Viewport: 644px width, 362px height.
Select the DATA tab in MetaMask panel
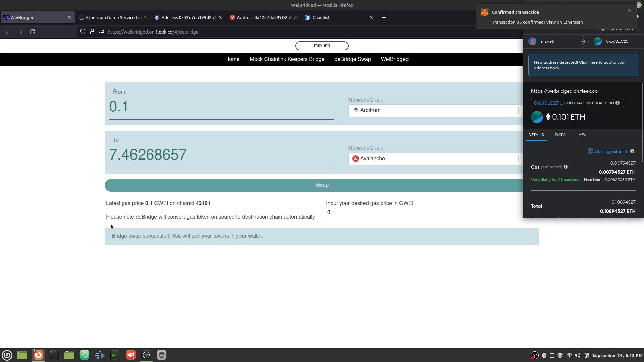coord(560,134)
